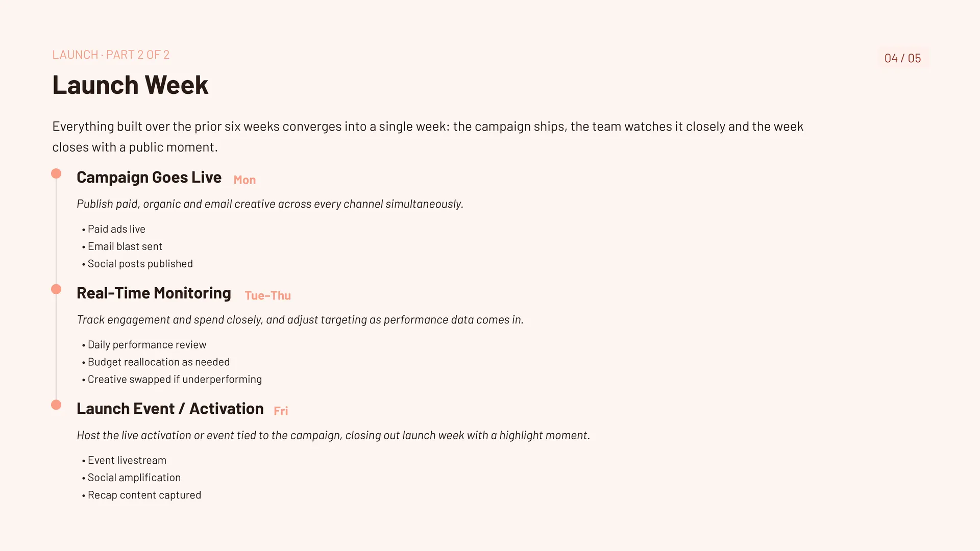Click the Budget reallocation as needed bullet

point(156,362)
